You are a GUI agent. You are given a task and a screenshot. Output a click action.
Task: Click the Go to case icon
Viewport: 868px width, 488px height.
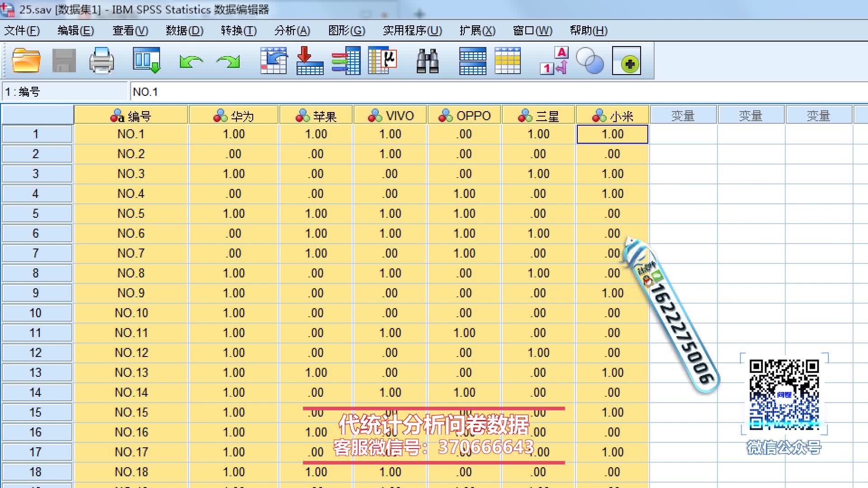coord(274,61)
